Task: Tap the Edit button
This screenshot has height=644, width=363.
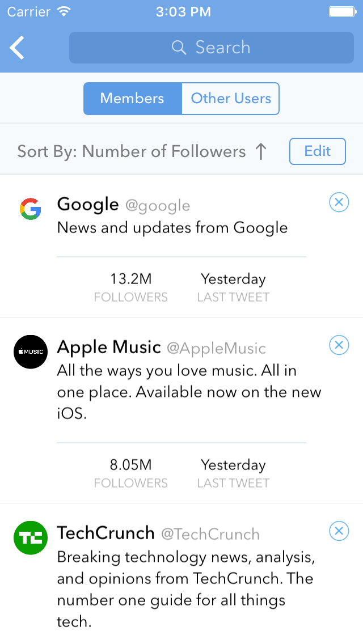Action: click(318, 151)
